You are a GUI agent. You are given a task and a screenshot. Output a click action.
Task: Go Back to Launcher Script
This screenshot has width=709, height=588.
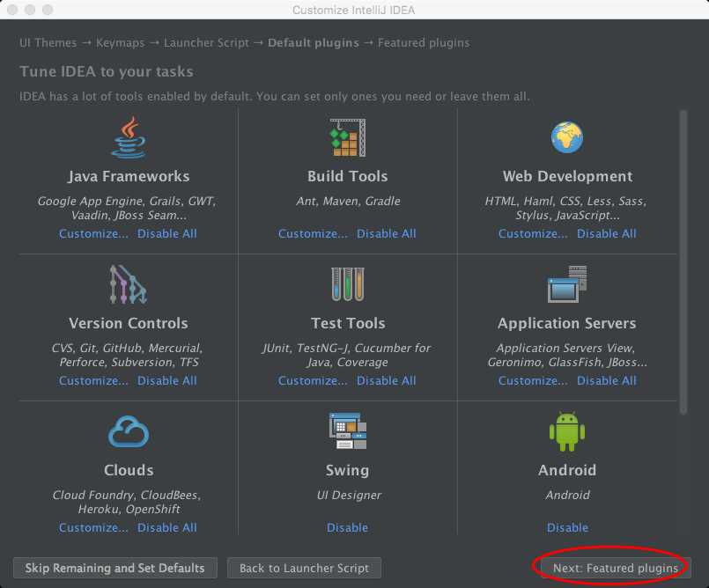tap(304, 568)
